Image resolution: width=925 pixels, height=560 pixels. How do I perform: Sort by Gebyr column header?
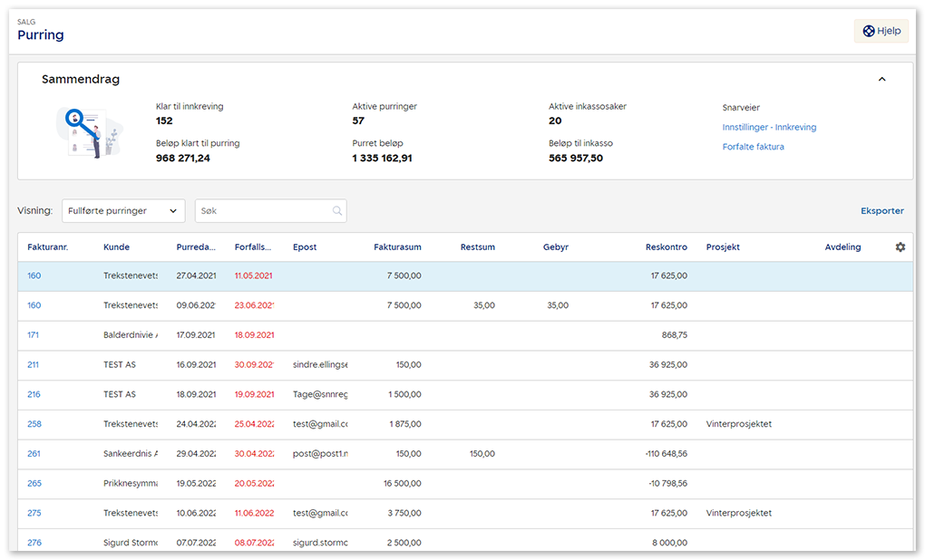[x=555, y=247]
